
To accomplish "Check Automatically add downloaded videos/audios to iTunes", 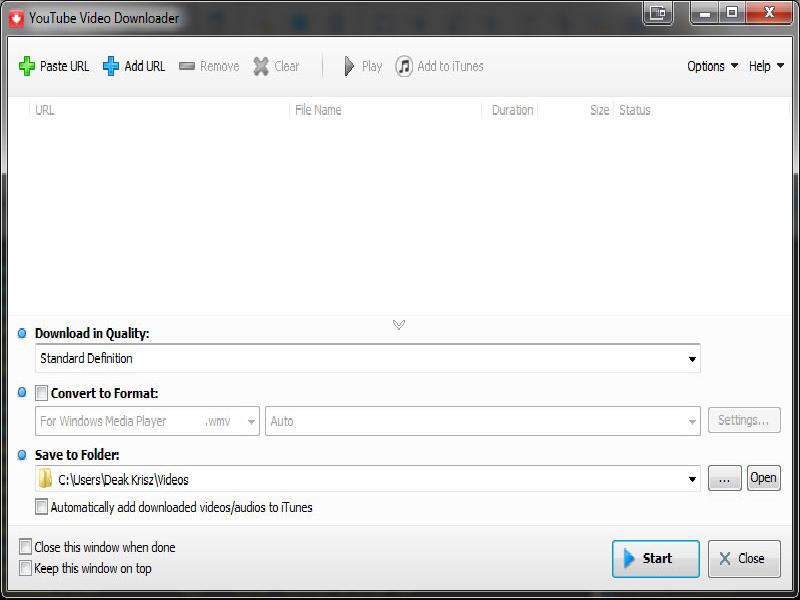I will coord(41,507).
